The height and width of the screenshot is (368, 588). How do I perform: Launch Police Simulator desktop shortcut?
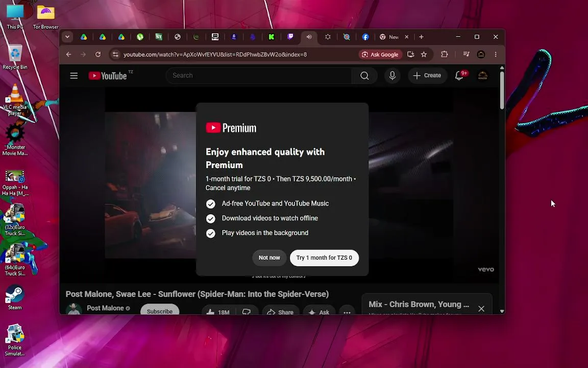click(x=15, y=340)
